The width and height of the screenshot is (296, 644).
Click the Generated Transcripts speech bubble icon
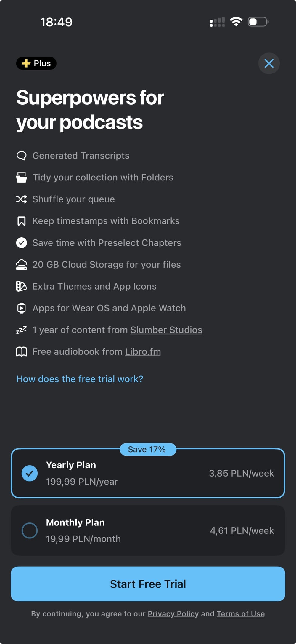click(21, 155)
